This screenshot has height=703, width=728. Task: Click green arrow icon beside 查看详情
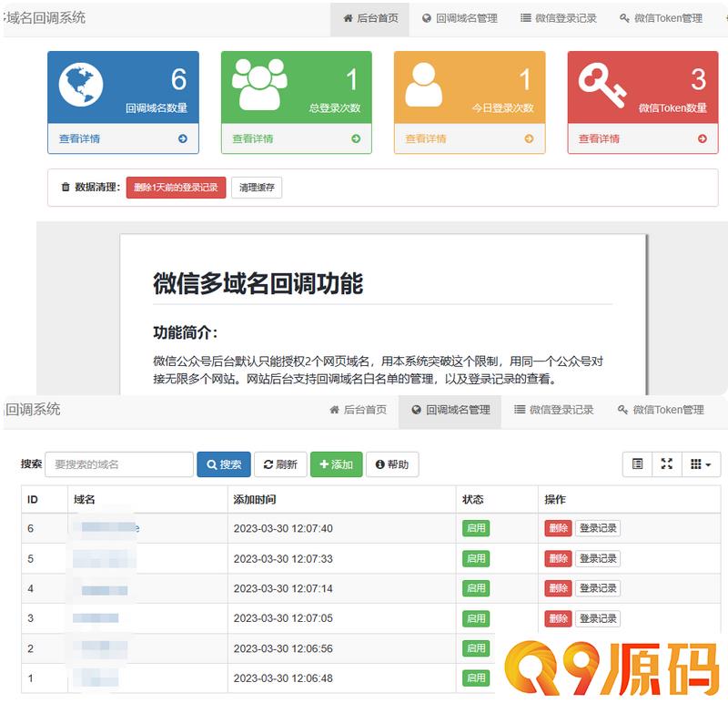(356, 138)
